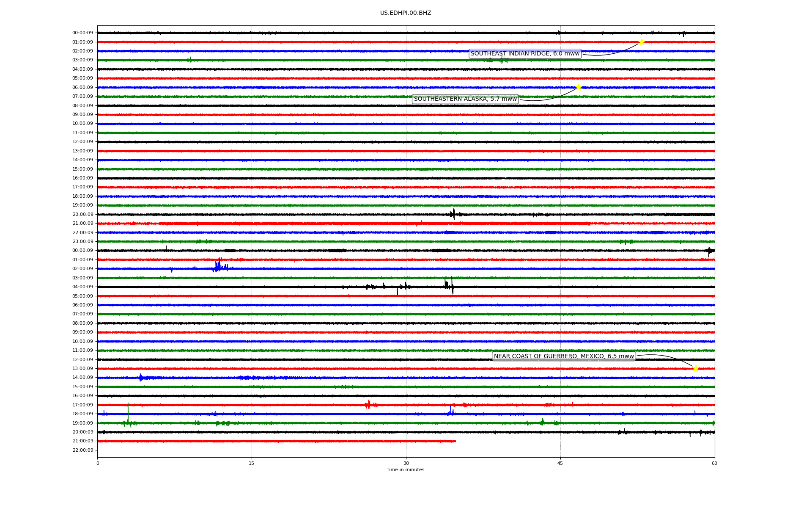Click the Guerrero Mexico earthquake star marker
Image resolution: width=812 pixels, height=508 pixels.
[x=696, y=368]
